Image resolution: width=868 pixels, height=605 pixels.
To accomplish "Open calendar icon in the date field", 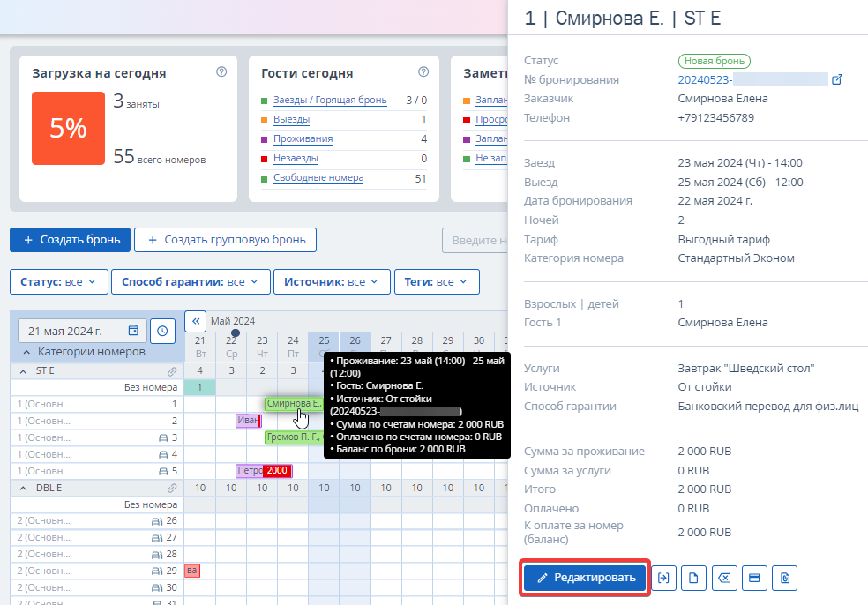I will [x=133, y=331].
